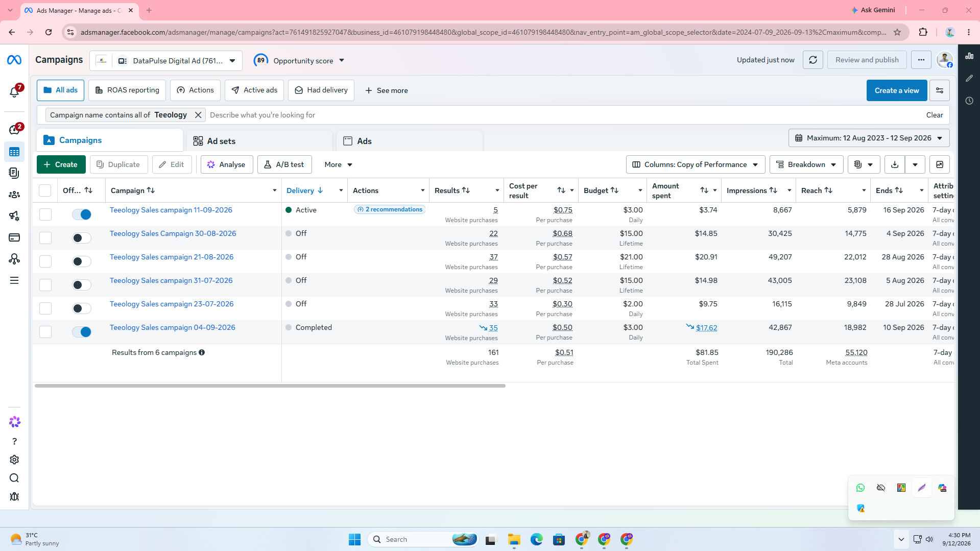The image size is (980, 551).
Task: Open export options dropdown arrow
Action: 915,164
